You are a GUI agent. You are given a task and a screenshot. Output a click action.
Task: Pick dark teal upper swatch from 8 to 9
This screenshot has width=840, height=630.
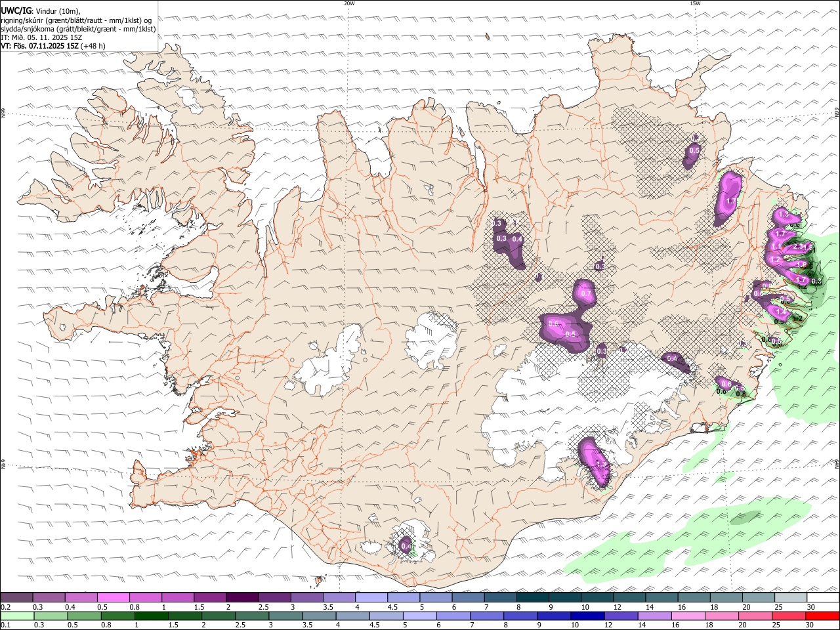(532, 598)
